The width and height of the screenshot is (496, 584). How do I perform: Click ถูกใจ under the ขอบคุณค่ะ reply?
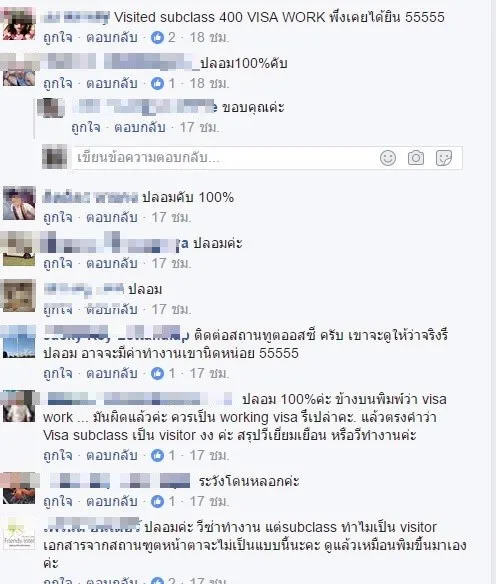point(86,127)
